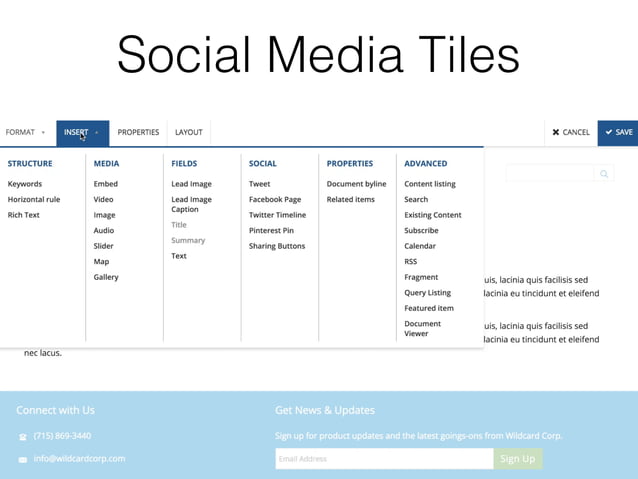Select Lead Image Caption field
The width and height of the screenshot is (638, 479).
pyautogui.click(x=191, y=204)
